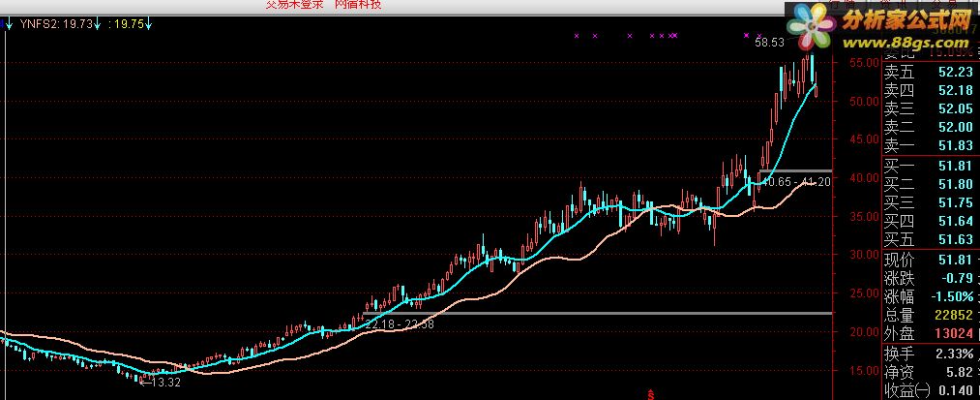Click the red S marker at chart bottom
This screenshot has width=980, height=400.
point(651,395)
